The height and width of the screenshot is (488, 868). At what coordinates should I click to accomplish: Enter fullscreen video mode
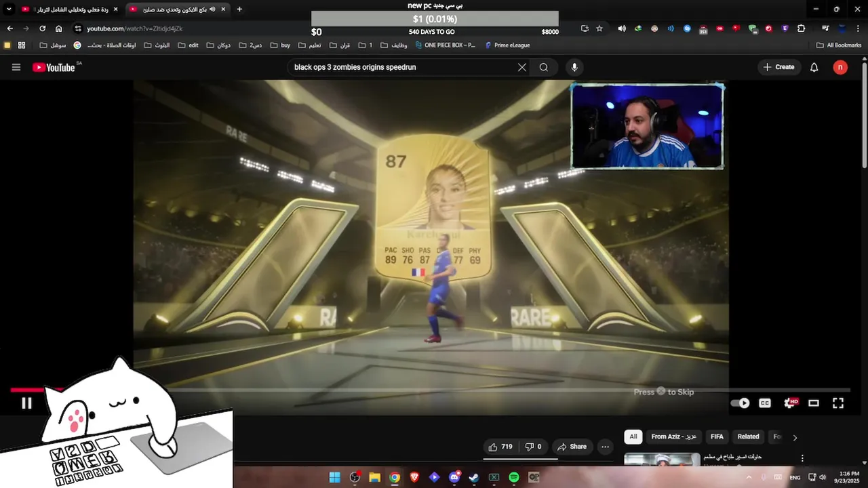point(838,403)
